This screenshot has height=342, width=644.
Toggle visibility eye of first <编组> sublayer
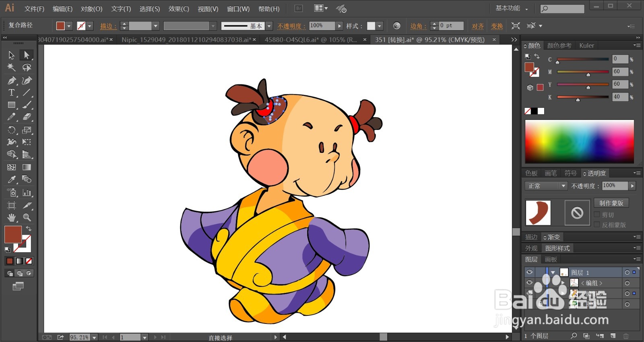529,283
